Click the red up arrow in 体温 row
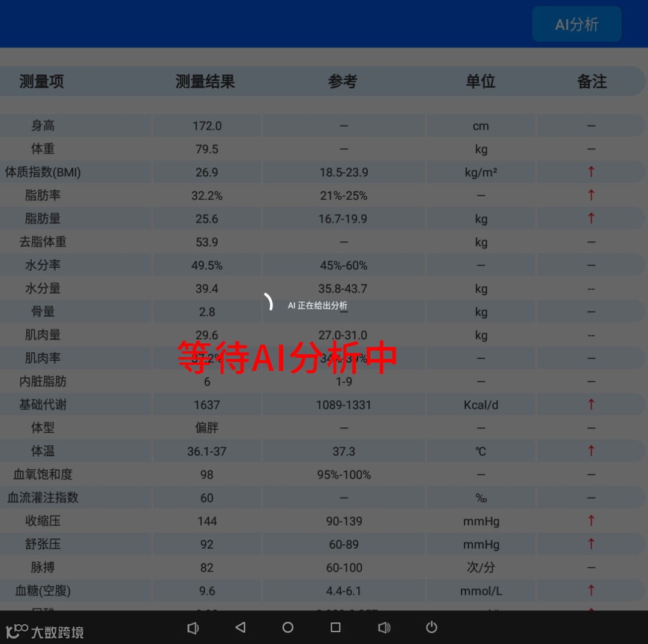The image size is (648, 644). pyautogui.click(x=591, y=451)
